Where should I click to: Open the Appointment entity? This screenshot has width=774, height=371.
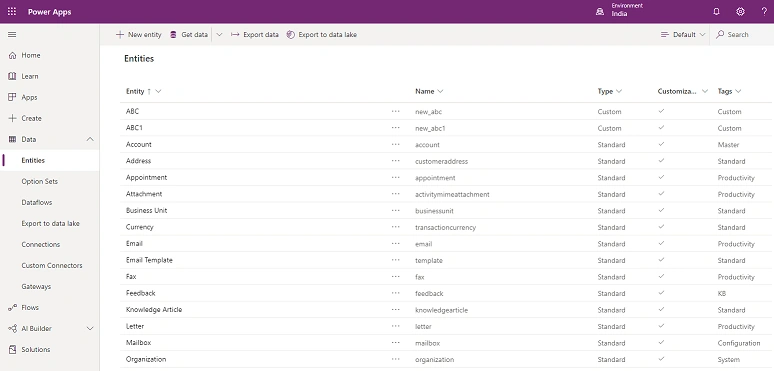tap(146, 178)
